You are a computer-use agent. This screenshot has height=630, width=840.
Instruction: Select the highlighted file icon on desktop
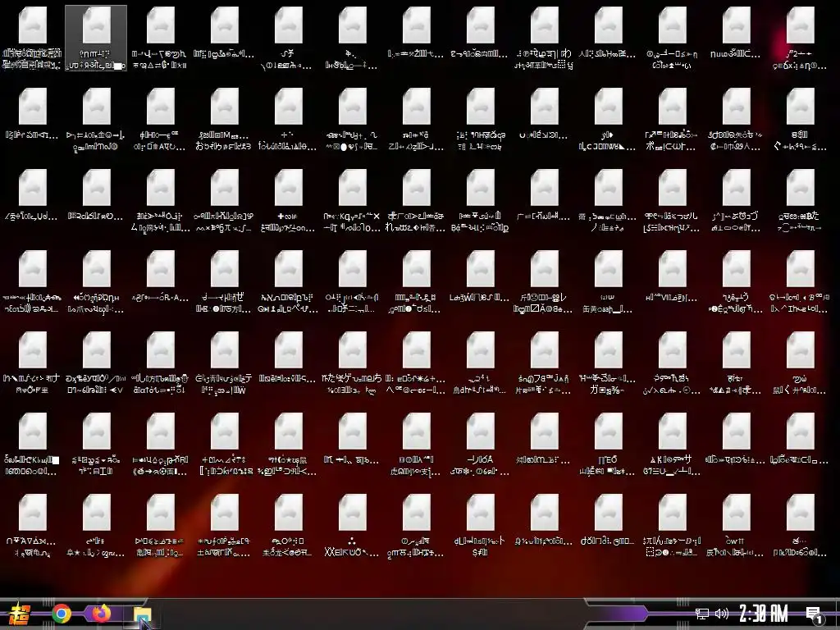click(97, 38)
